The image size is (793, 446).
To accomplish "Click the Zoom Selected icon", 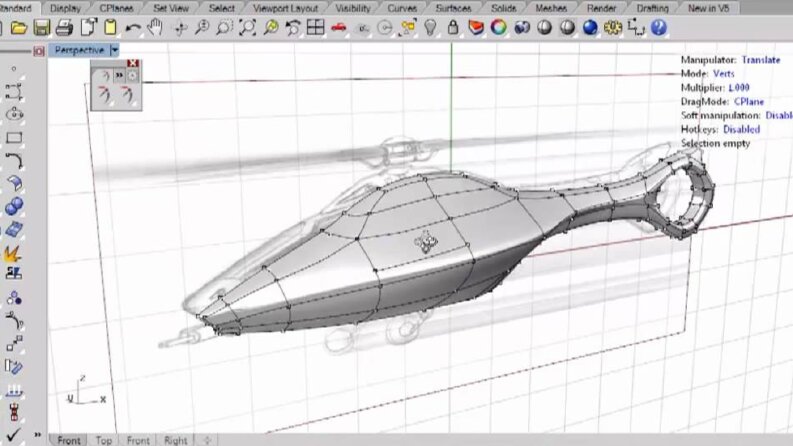I will click(x=271, y=28).
